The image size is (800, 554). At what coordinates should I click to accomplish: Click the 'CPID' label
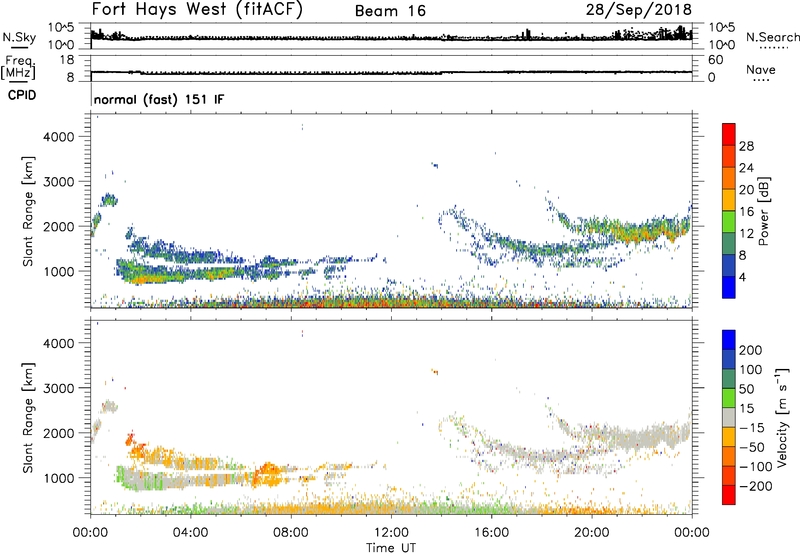click(22, 95)
